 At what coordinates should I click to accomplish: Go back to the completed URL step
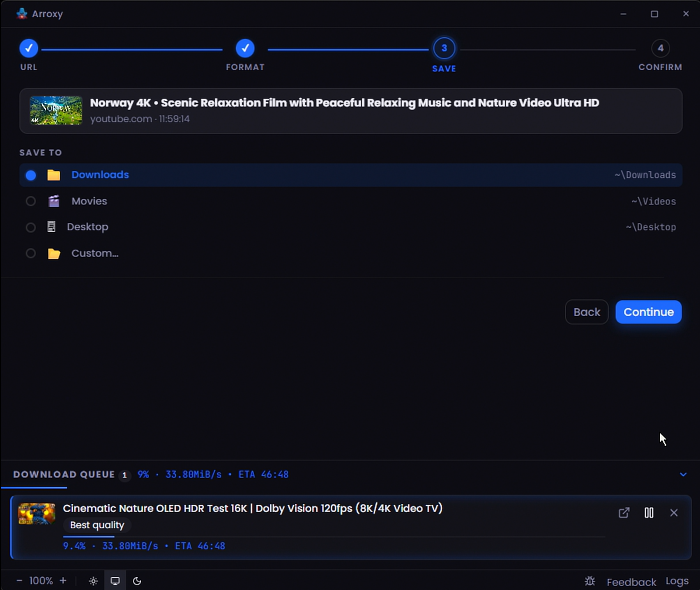tap(29, 48)
